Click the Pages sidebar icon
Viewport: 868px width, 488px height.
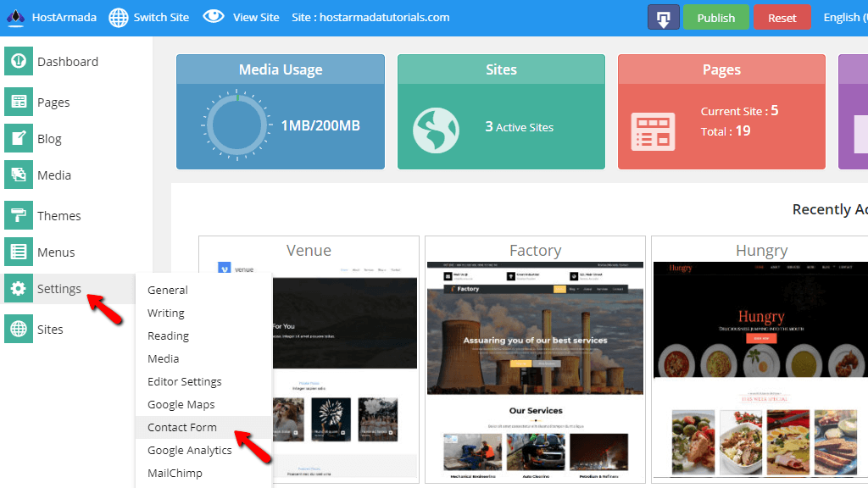tap(19, 102)
